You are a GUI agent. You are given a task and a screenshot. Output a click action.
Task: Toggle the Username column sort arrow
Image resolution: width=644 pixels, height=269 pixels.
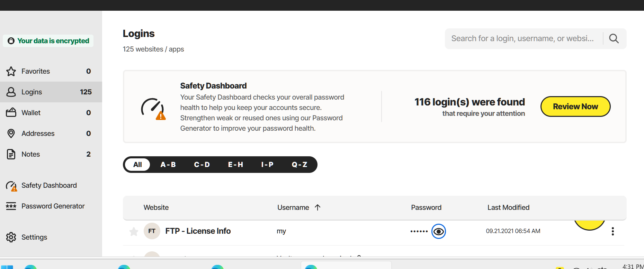tap(317, 207)
